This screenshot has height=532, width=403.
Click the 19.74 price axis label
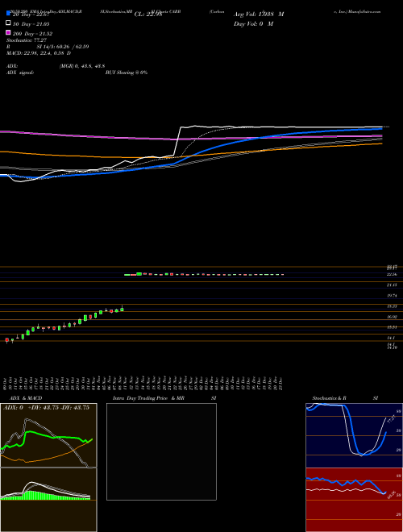coord(392,296)
